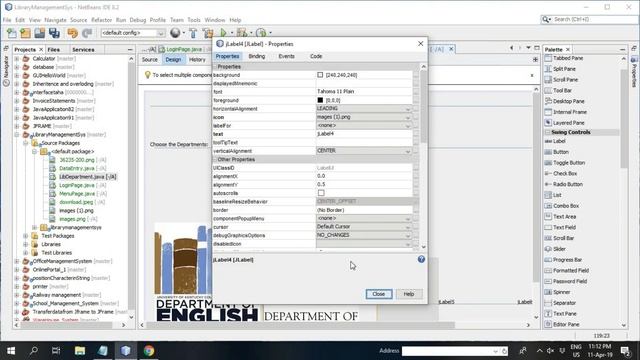This screenshot has height=360, width=640.
Task: Click the Help button in Properties dialog
Action: click(409, 294)
